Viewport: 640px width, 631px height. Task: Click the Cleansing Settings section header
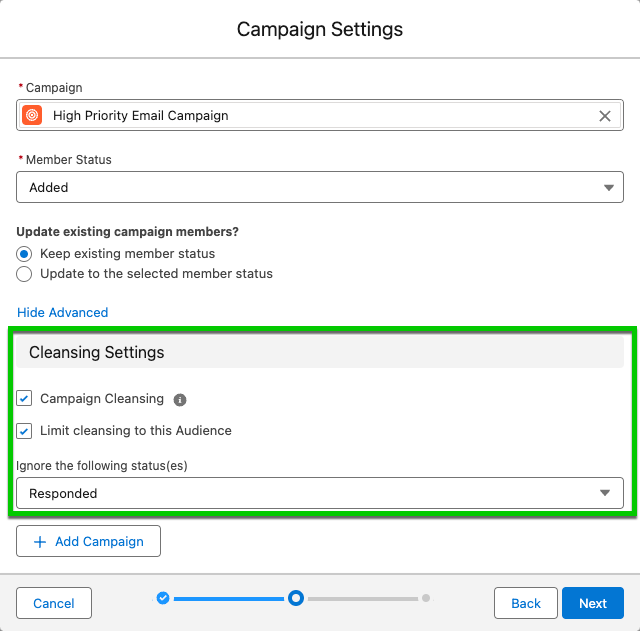click(320, 352)
